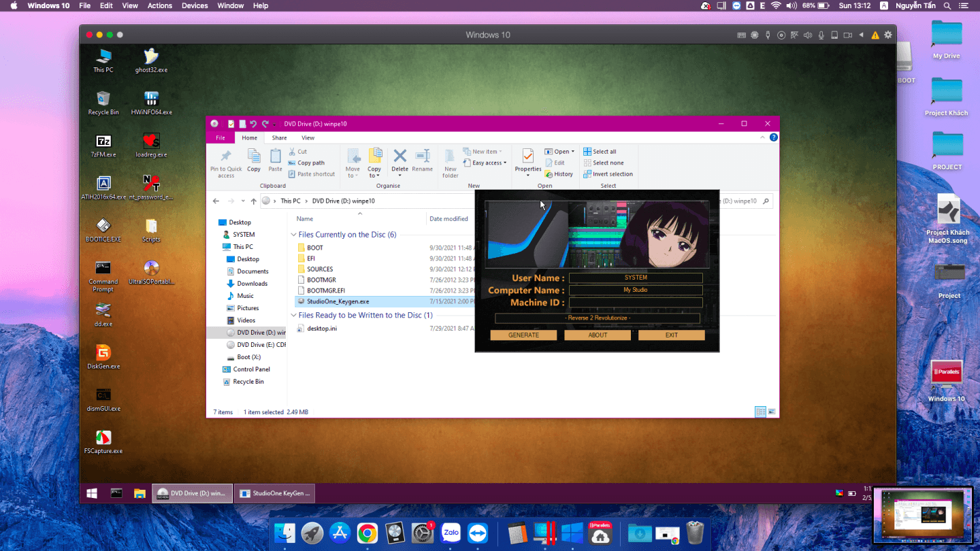This screenshot has height=551, width=980.
Task: Collapse Files Currently on the Disc group
Action: pyautogui.click(x=293, y=235)
